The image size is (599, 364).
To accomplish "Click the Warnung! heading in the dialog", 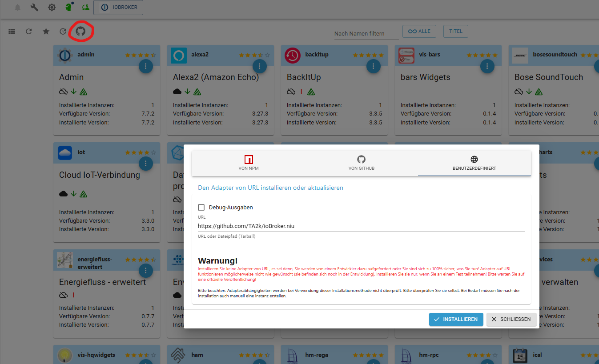I will [218, 261].
